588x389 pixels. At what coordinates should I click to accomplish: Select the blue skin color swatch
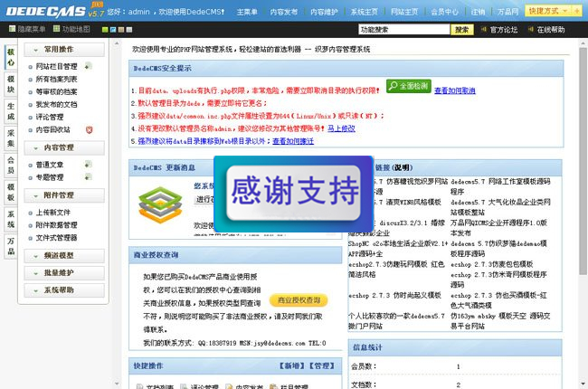113,30
